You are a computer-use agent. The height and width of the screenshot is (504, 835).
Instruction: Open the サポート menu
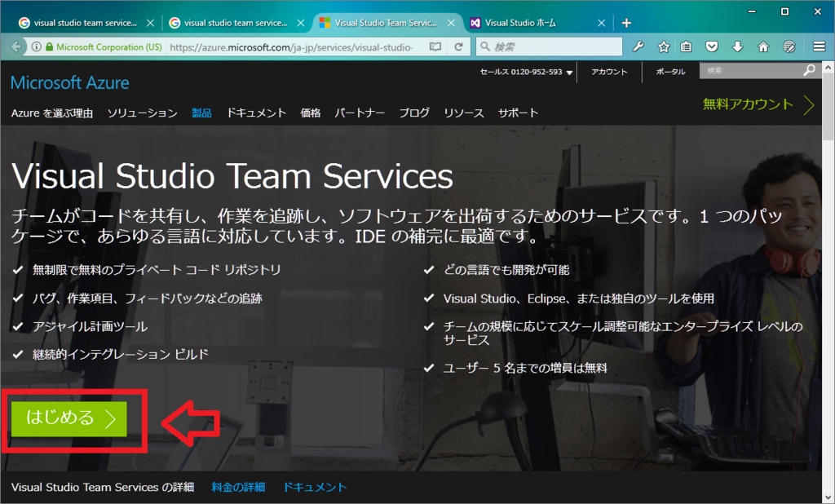518,113
